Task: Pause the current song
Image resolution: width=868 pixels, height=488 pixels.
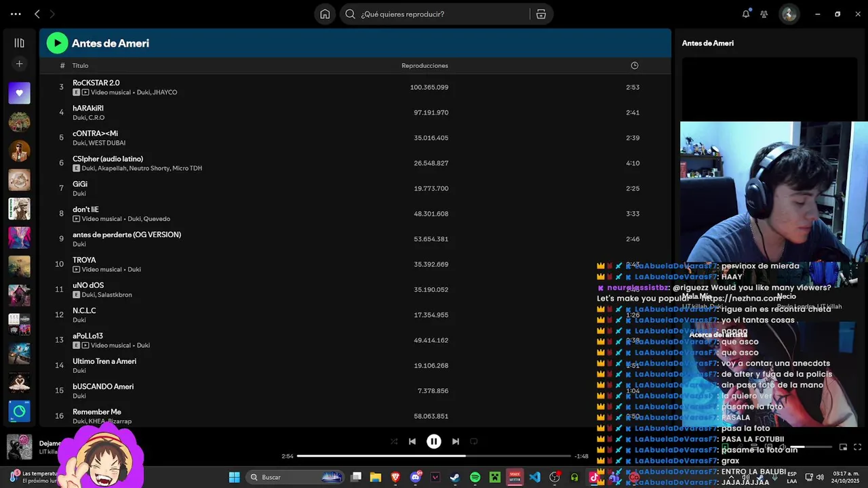Action: click(x=434, y=441)
